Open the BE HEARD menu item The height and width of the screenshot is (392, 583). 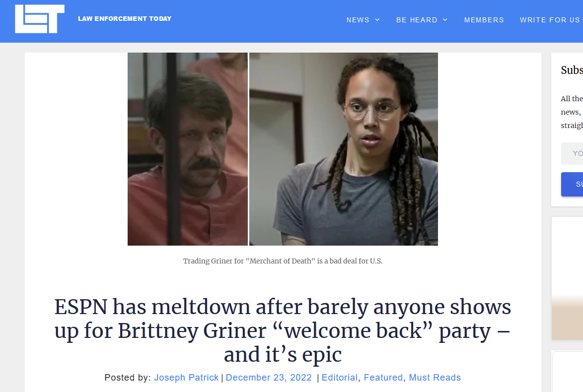pyautogui.click(x=417, y=20)
